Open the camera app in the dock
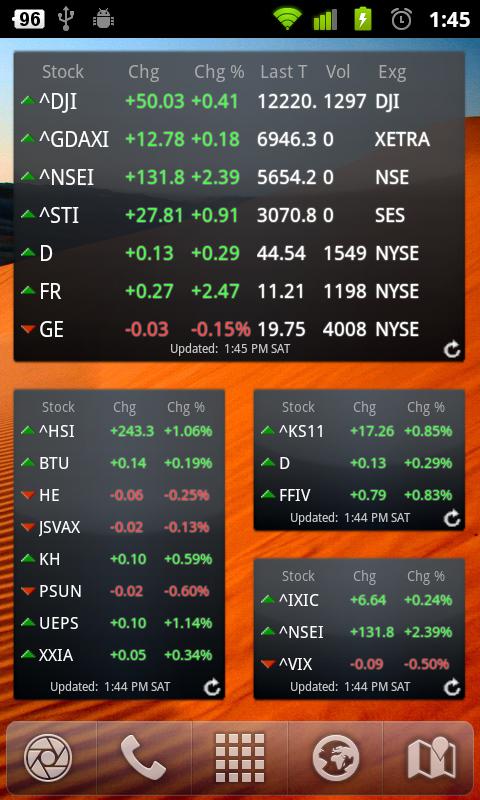The width and height of the screenshot is (480, 800). tap(48, 758)
